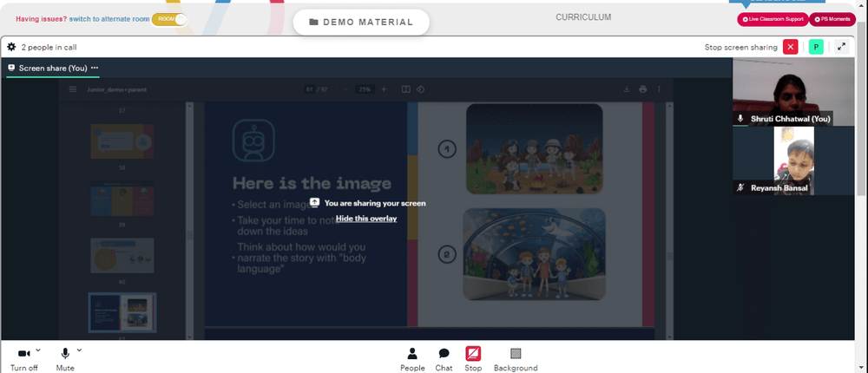
Task: Click PS Moments button
Action: click(x=832, y=19)
